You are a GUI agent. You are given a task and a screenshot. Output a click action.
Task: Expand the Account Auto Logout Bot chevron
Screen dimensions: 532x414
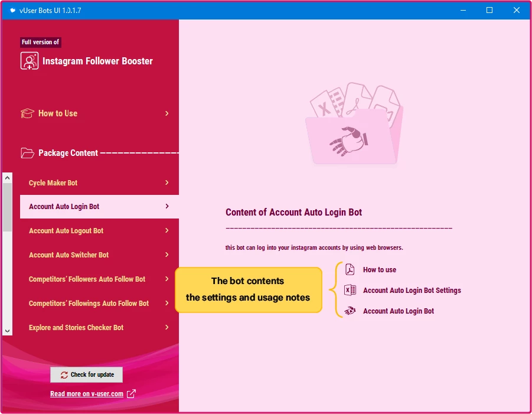tap(167, 230)
